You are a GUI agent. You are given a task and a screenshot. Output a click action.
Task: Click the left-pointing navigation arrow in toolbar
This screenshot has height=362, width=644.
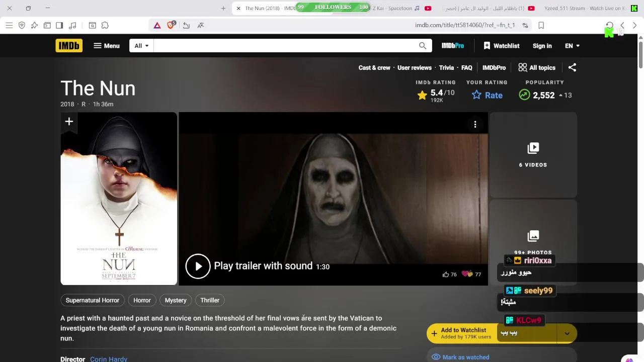click(622, 25)
